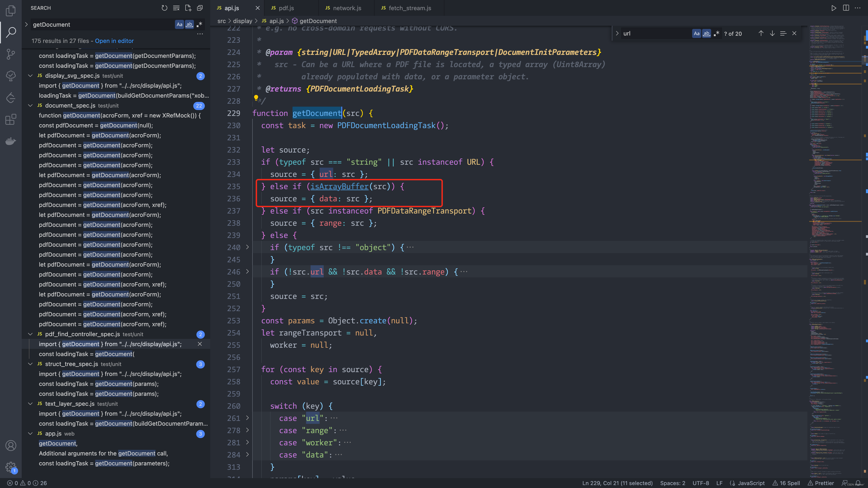
Task: Open the Explorer view in activity bar
Action: [x=11, y=11]
